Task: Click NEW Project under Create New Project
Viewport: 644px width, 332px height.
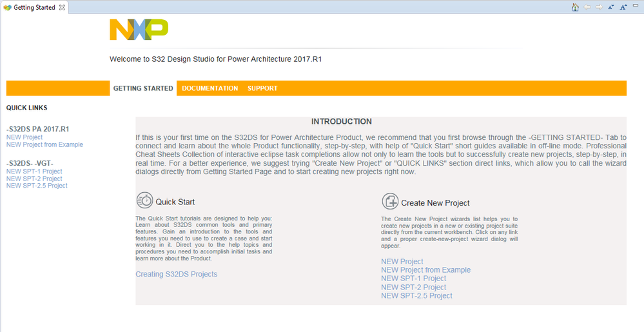Action: click(x=402, y=261)
